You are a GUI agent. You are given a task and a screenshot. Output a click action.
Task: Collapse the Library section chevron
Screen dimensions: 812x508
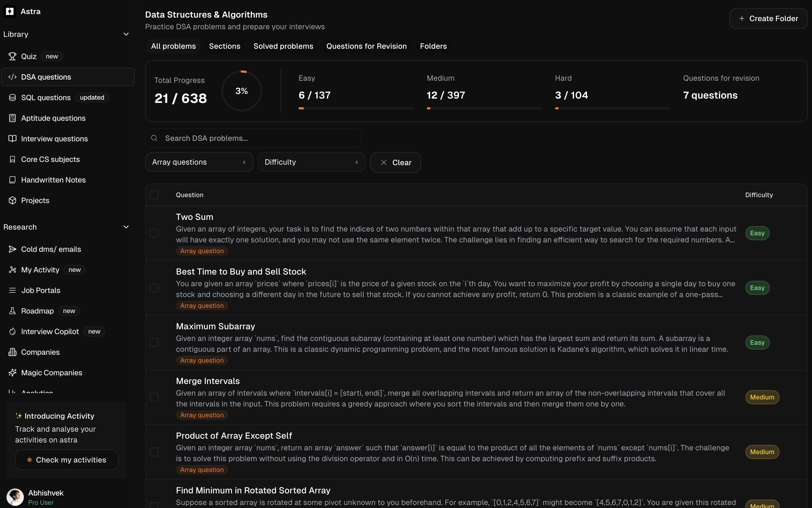pos(126,34)
